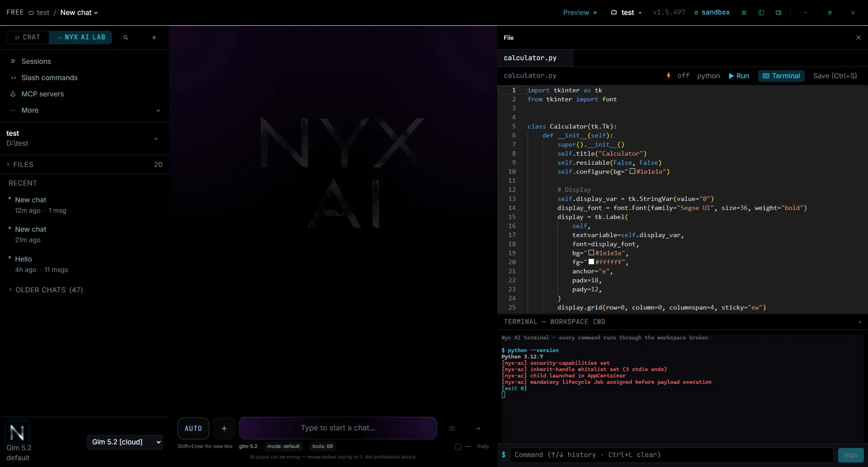Switch to the NYX AI LAB tab
Viewport: 868px width, 467px height.
click(x=81, y=37)
